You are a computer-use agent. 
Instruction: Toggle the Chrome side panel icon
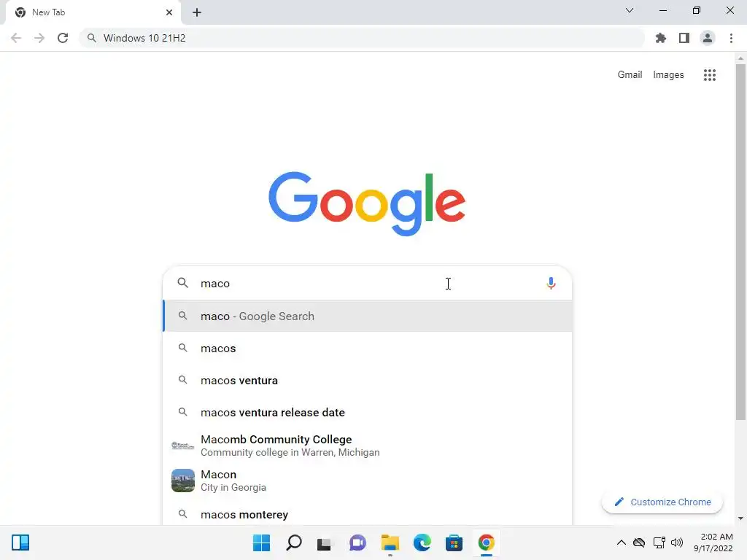point(684,38)
